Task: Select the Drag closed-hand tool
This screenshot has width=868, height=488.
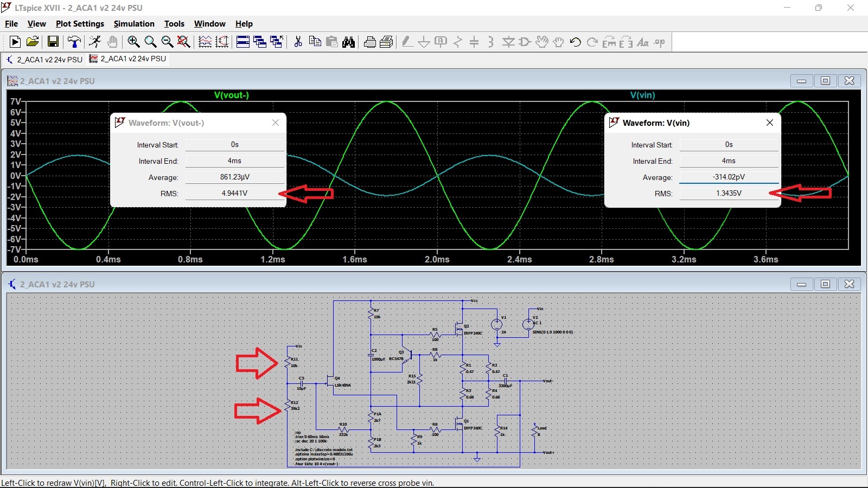Action: click(558, 42)
